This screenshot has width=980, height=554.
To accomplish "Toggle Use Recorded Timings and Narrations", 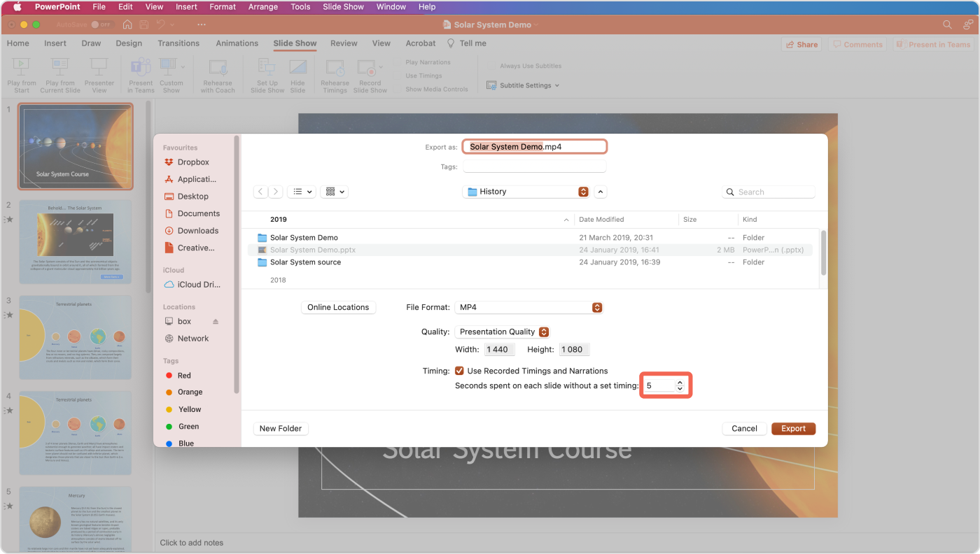I will click(460, 371).
